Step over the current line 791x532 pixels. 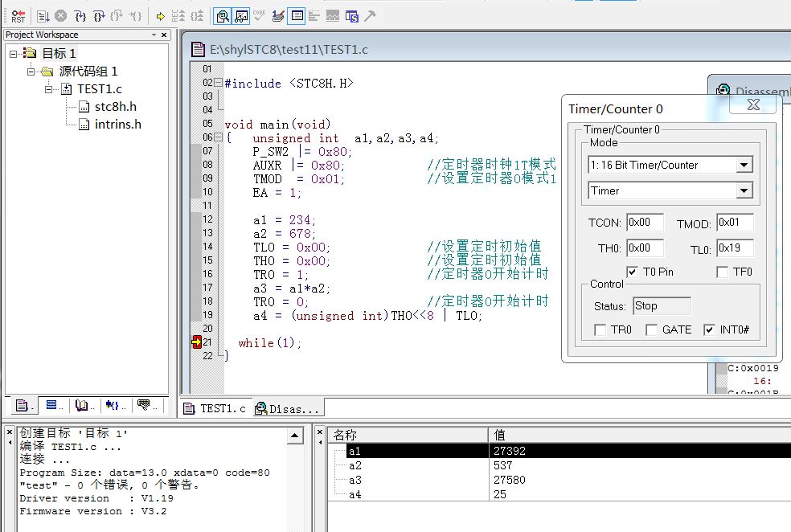98,16
